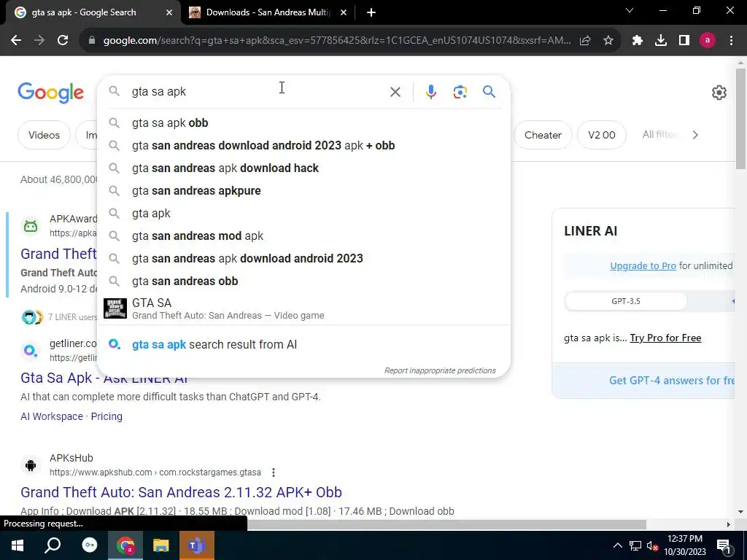Image resolution: width=747 pixels, height=560 pixels.
Task: Choose suggestion gta san andreas mod apk
Action: [303, 236]
